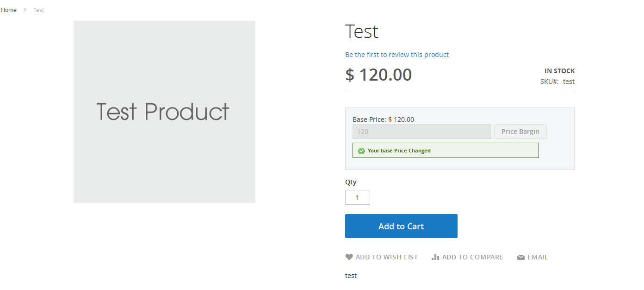The width and height of the screenshot is (644, 290).
Task: Click the IN STOCK status label
Action: point(559,71)
